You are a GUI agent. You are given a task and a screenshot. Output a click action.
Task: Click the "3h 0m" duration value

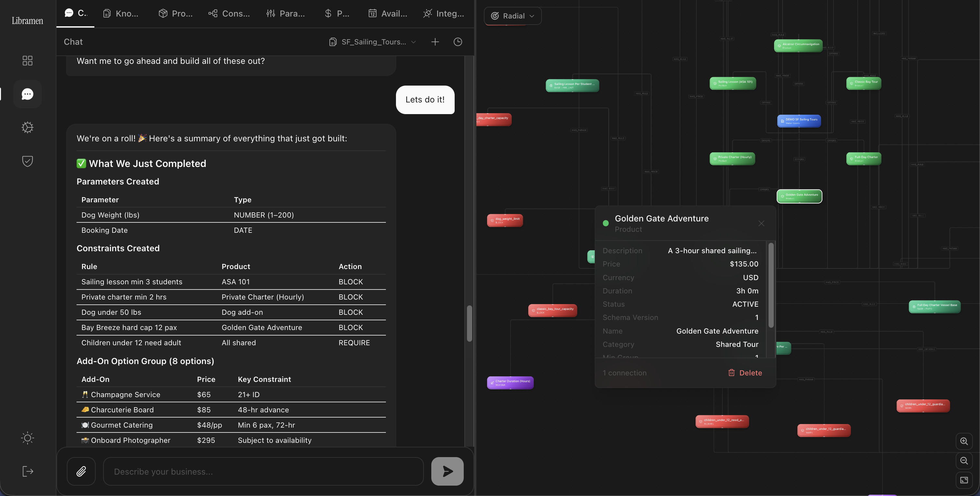click(747, 291)
